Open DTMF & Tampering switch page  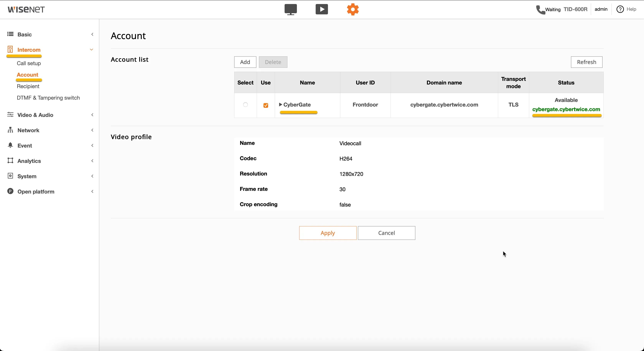coord(48,98)
